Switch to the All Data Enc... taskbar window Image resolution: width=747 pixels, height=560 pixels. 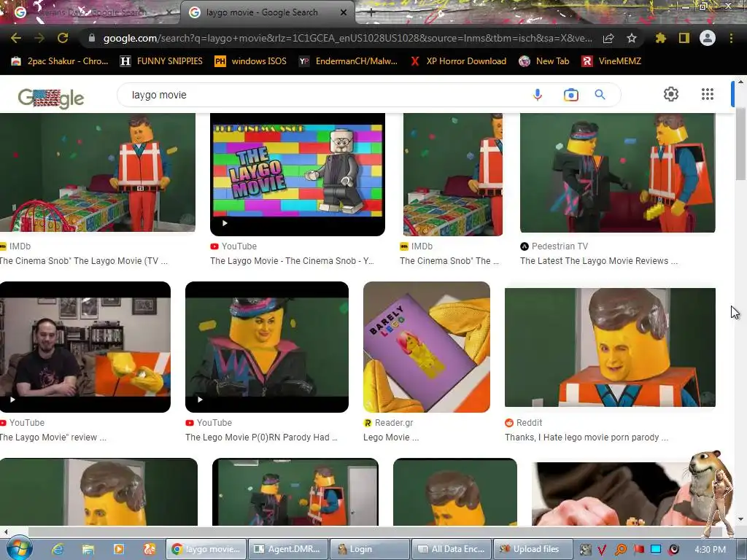click(x=451, y=549)
